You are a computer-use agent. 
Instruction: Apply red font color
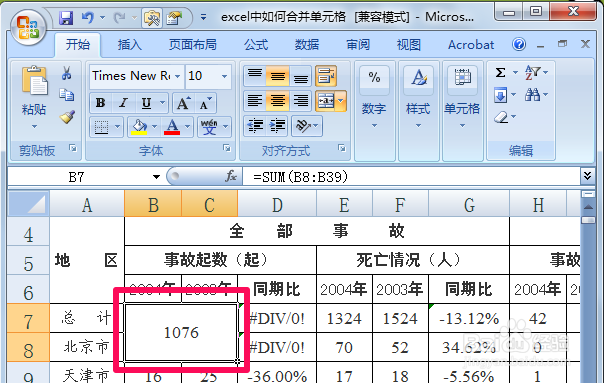172,127
